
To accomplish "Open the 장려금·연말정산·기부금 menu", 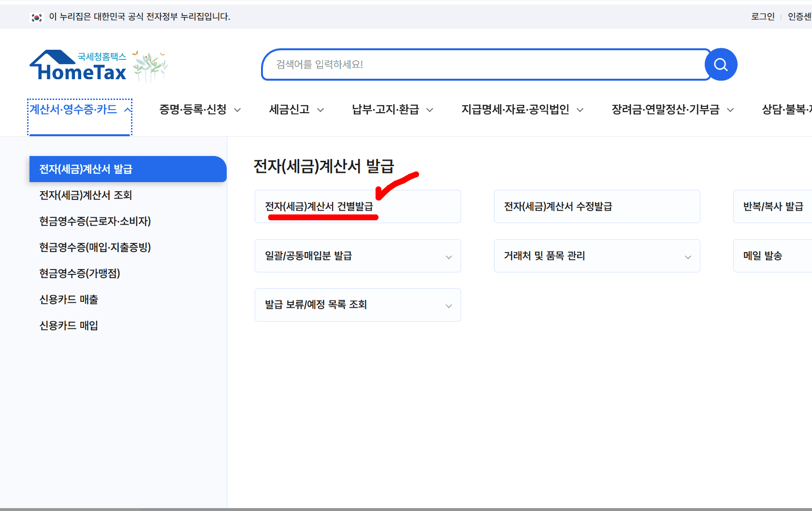I will [x=673, y=110].
